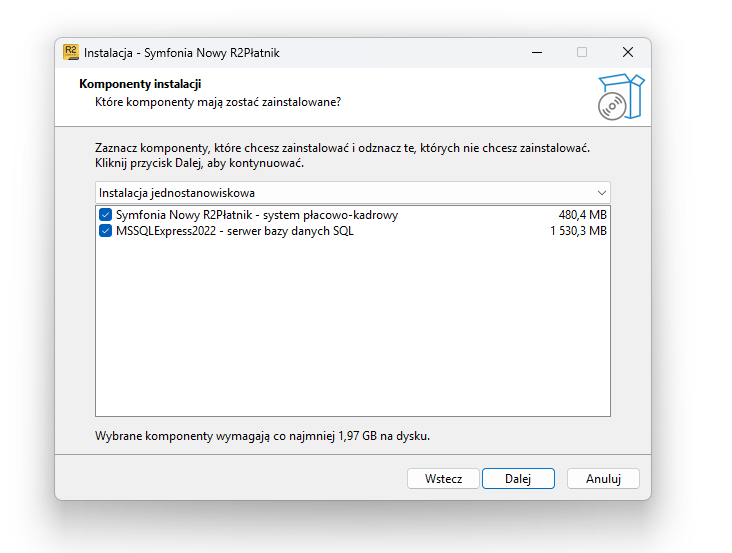
Task: Minimize the installer window
Action: tap(537, 52)
